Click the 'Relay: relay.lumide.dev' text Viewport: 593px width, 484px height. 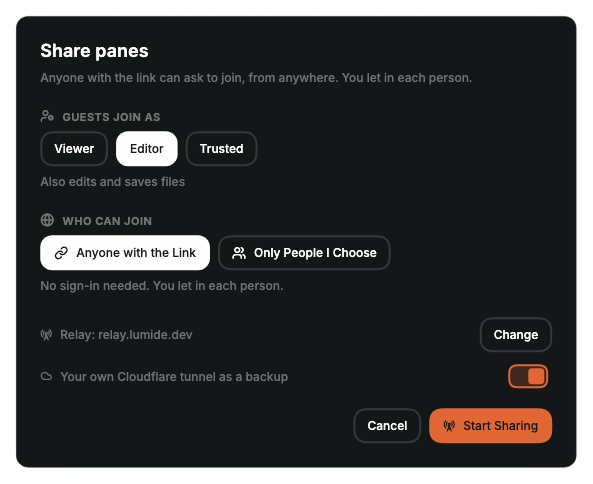126,335
